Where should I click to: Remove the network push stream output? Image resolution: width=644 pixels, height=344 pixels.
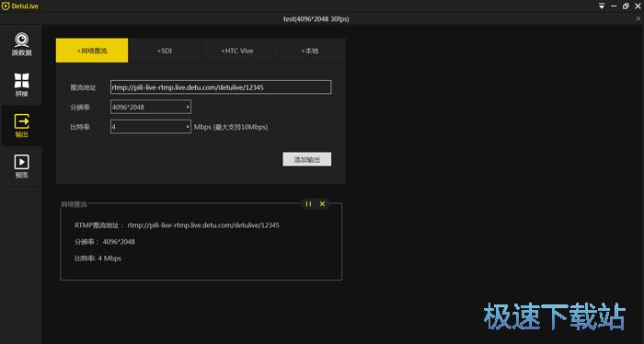322,203
